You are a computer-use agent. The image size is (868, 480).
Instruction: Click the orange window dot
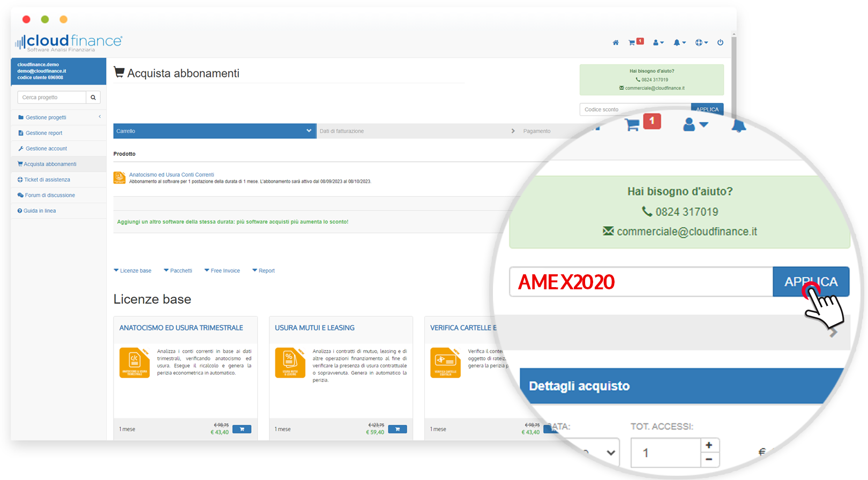pos(63,19)
